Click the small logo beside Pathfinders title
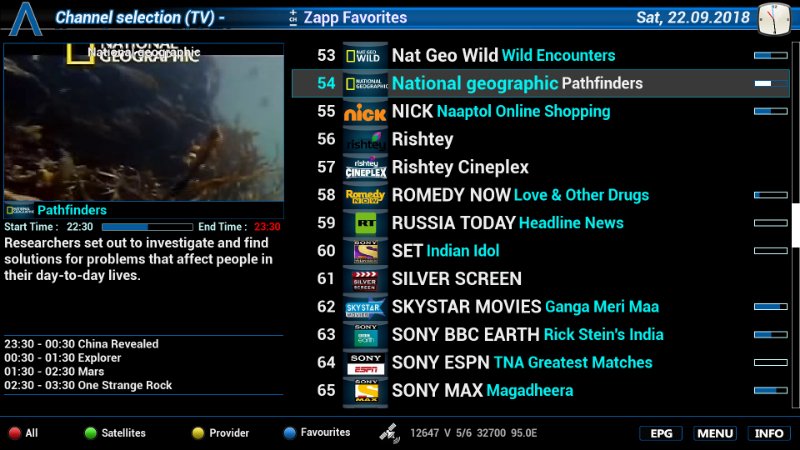 click(19, 210)
